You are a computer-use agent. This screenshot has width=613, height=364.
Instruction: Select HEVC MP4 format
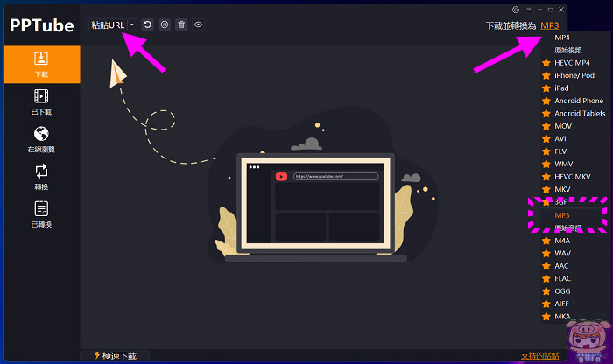[574, 63]
